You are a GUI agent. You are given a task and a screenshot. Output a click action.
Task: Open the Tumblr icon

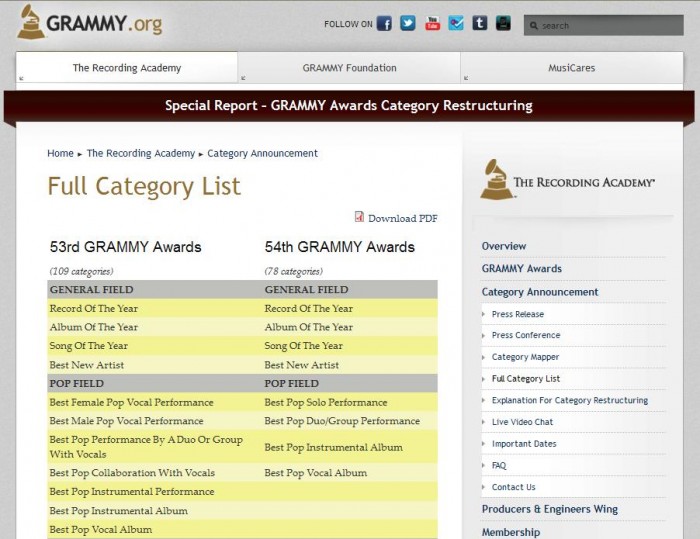(479, 23)
